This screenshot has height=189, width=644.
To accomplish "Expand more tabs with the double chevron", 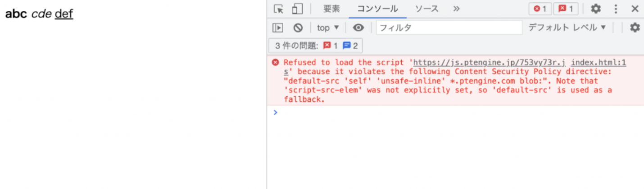I will point(456,9).
